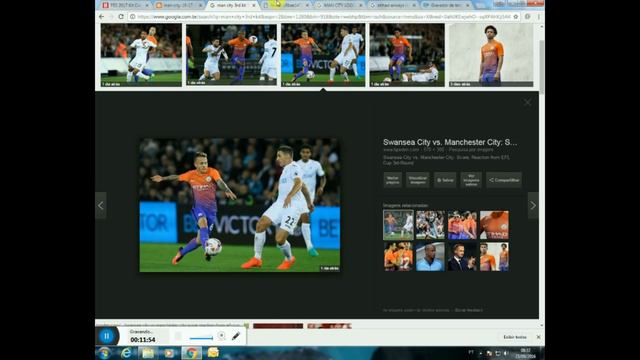This screenshot has height=360, width=640.
Task: Close the image preview panel
Action: tap(527, 102)
